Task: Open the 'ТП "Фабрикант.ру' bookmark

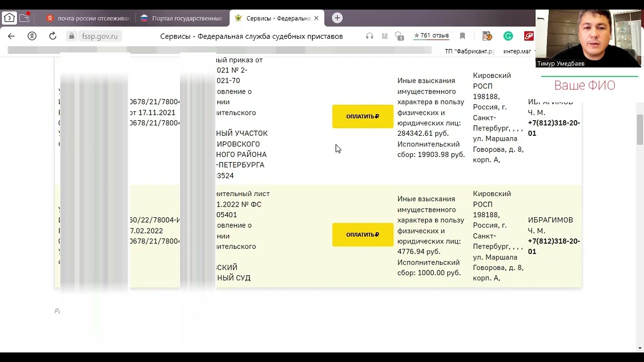Action: 469,51
